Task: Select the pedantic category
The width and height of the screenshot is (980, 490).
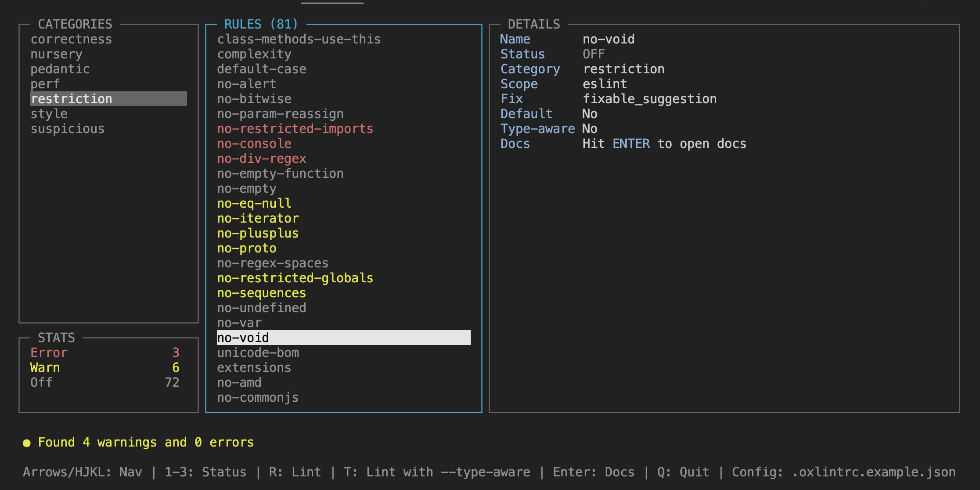Action: [61, 69]
